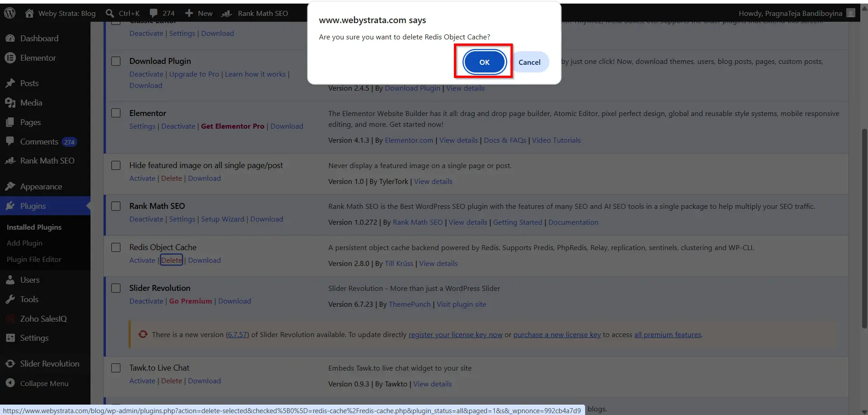Viewport: 868px width, 415px height.
Task: Click Docs & FAQs for Elementor
Action: tap(505, 140)
